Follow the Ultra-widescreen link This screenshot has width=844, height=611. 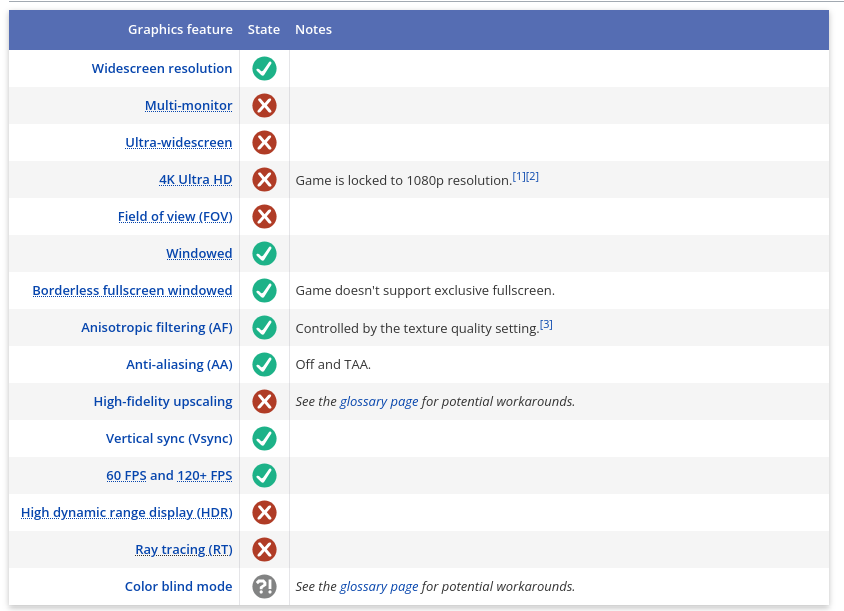[x=179, y=143]
